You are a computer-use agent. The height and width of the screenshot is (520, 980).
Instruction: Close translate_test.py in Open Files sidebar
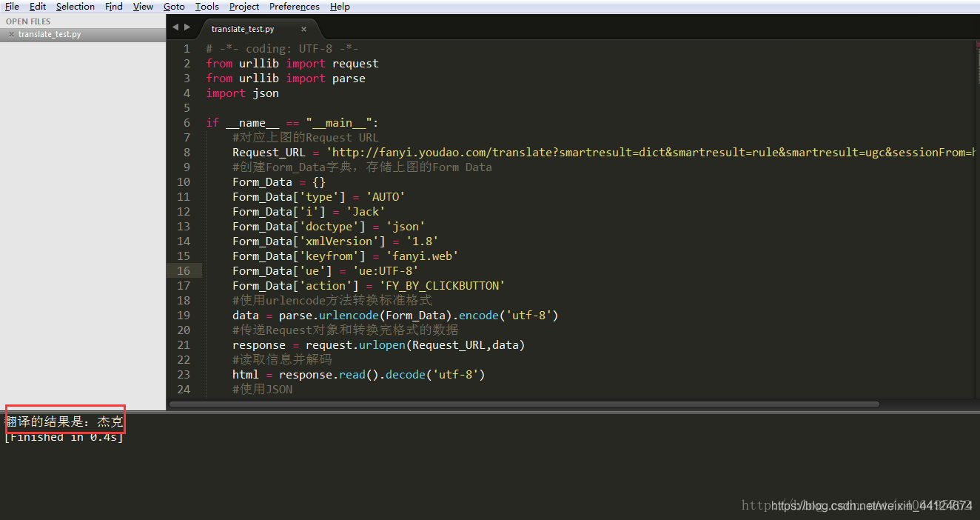(11, 35)
